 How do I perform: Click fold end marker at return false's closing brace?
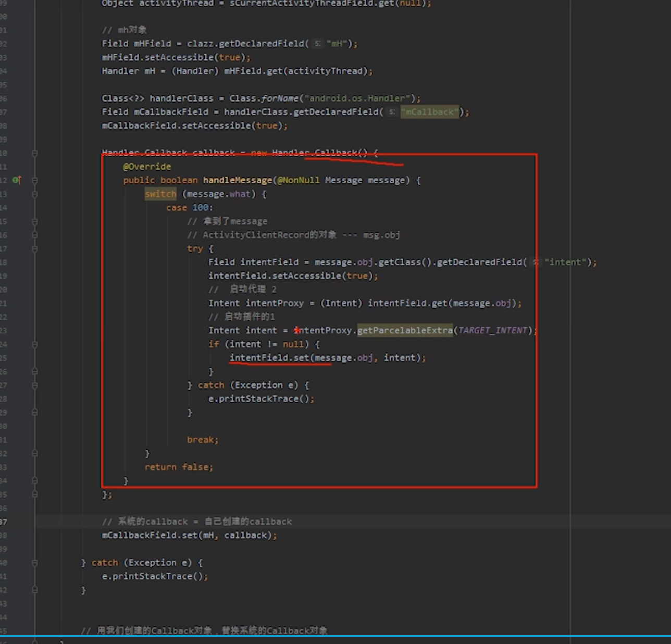[x=35, y=481]
